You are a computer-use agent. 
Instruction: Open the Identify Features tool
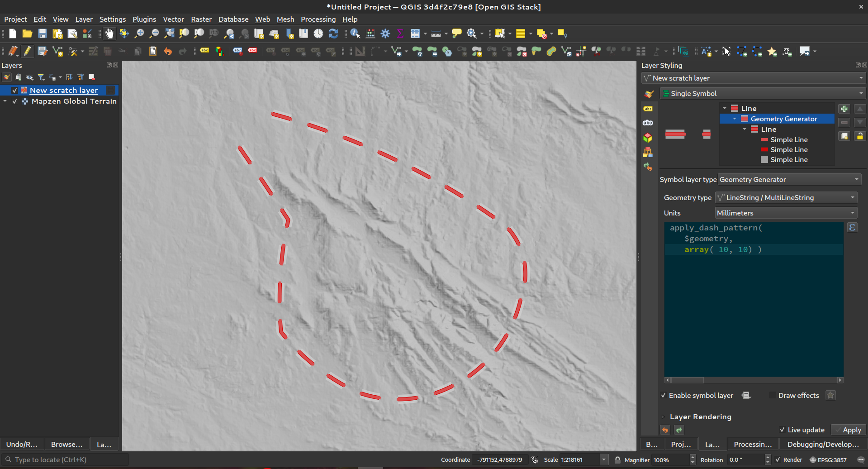pos(355,34)
